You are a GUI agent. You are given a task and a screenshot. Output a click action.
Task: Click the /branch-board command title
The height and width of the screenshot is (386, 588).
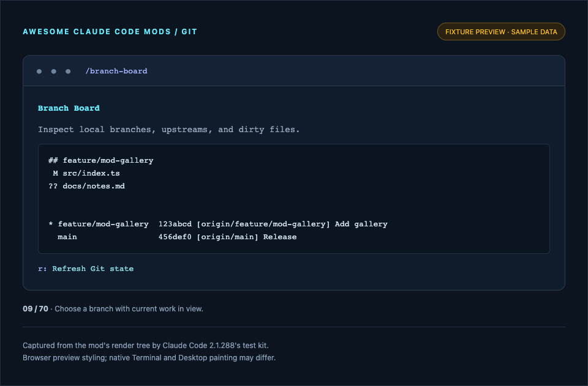(x=116, y=71)
